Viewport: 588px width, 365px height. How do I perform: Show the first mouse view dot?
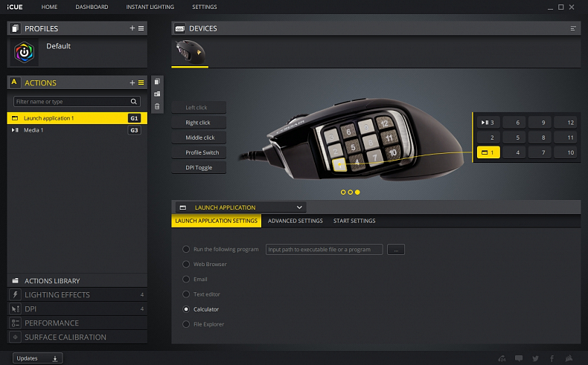[x=343, y=192]
